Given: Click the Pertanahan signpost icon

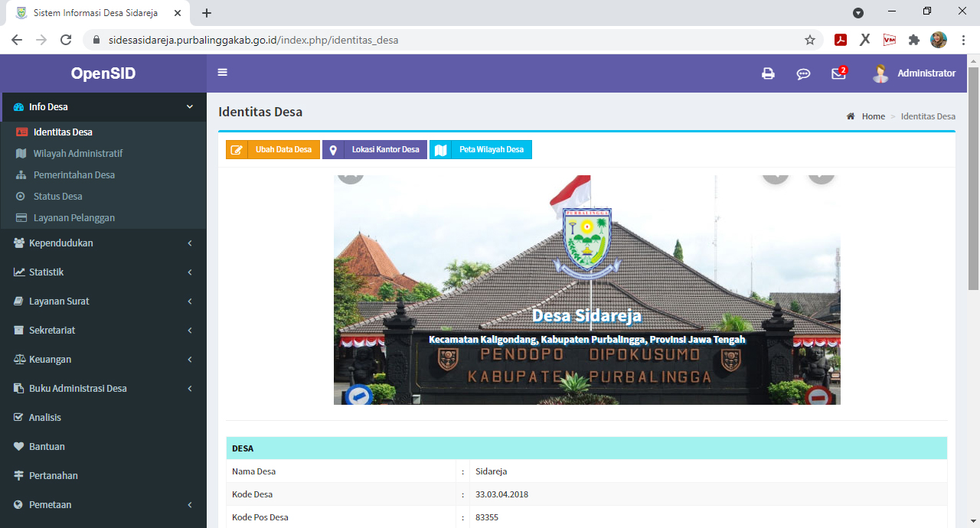Looking at the screenshot, I should pos(19,476).
